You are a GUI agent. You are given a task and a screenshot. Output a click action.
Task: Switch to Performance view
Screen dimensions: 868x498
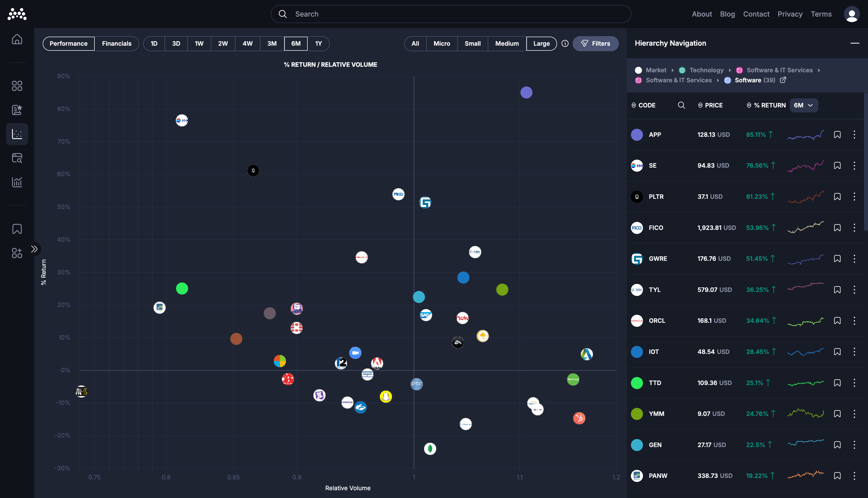coord(68,43)
